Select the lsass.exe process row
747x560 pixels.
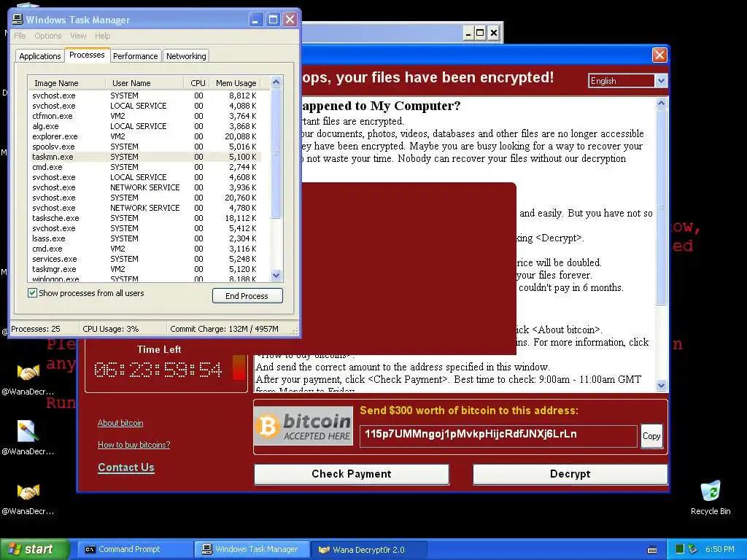[145, 238]
